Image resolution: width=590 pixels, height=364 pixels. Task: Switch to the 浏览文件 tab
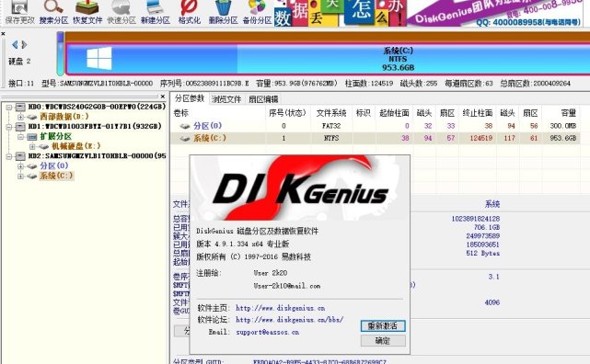[x=226, y=99]
